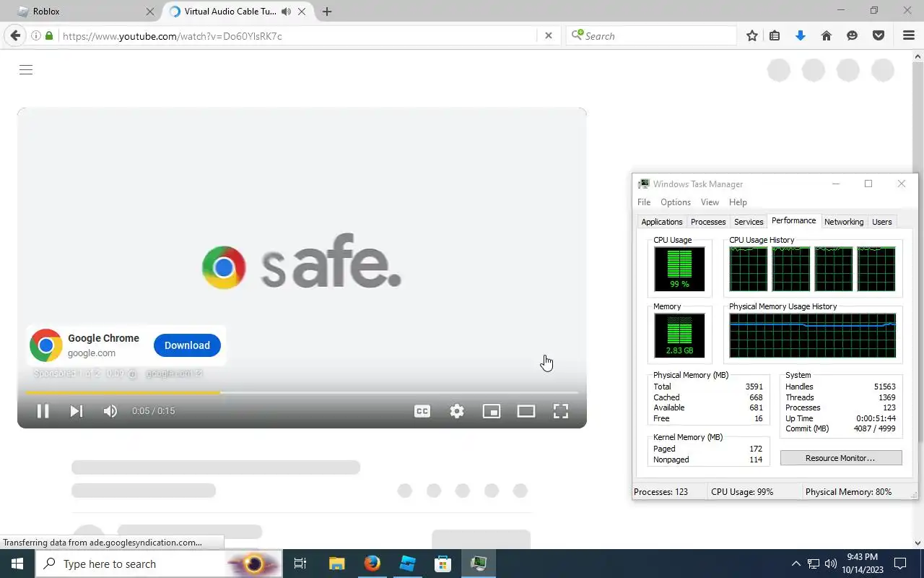Viewport: 924px width, 578px height.
Task: Enable miniplayer mode
Action: point(492,411)
